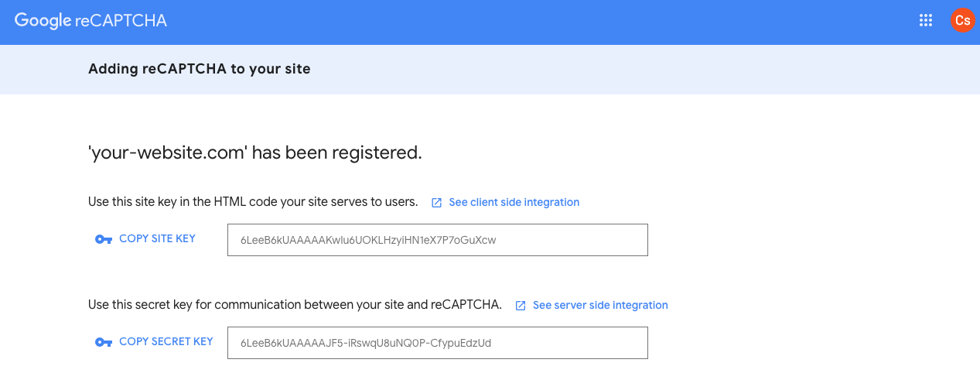Click the Google reCAPTCHA logo
This screenshot has width=980, height=380.
click(90, 21)
